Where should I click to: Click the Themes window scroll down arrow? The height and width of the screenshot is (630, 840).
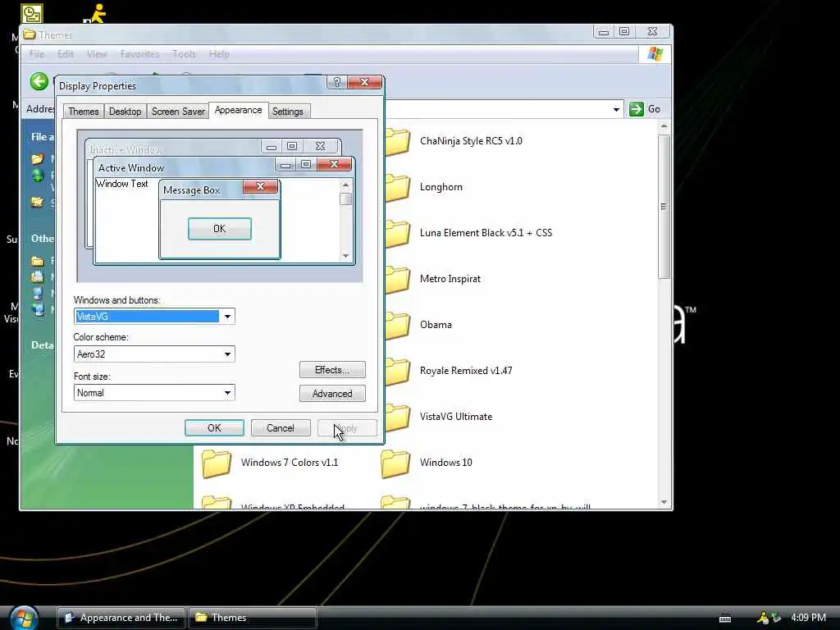[x=664, y=502]
